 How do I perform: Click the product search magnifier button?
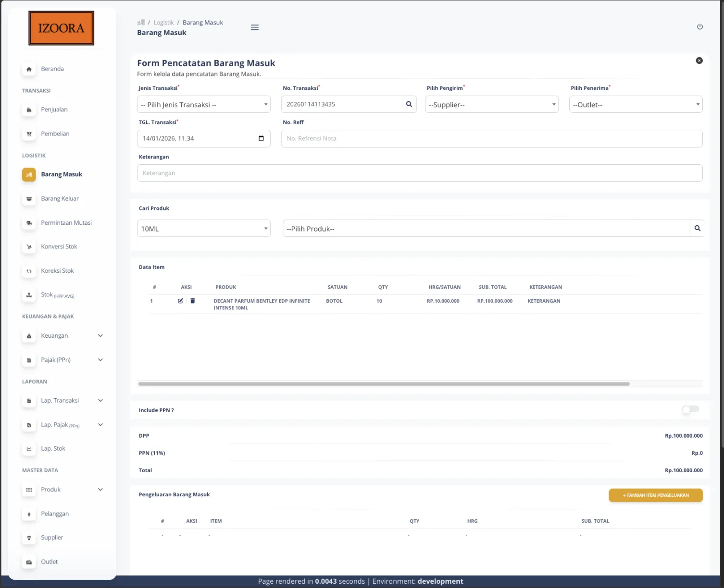[697, 229]
